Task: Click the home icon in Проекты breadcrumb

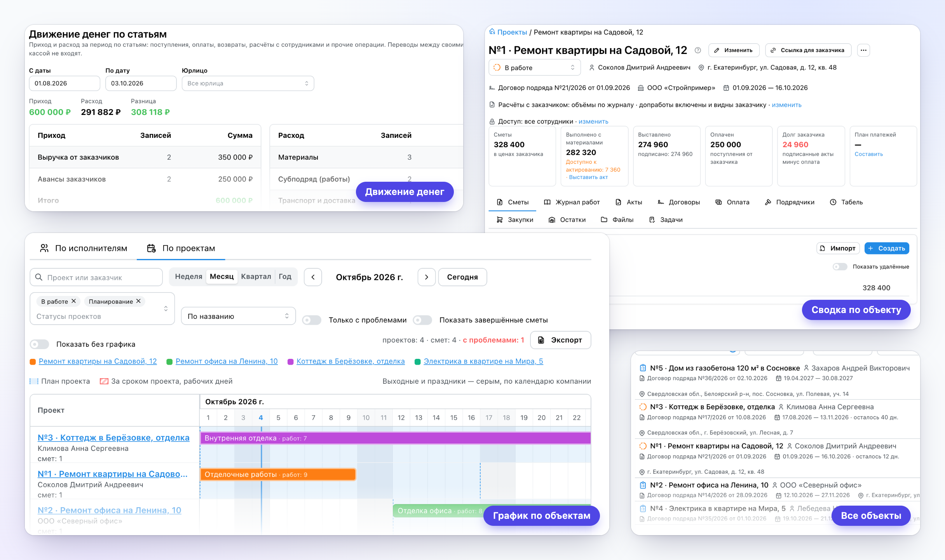Action: [492, 32]
